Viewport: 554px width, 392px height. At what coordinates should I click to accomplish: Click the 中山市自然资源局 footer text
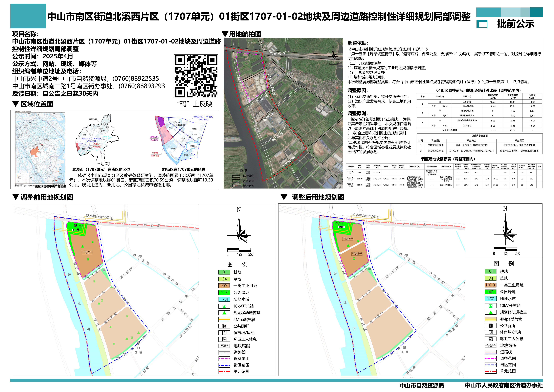tap(422, 386)
